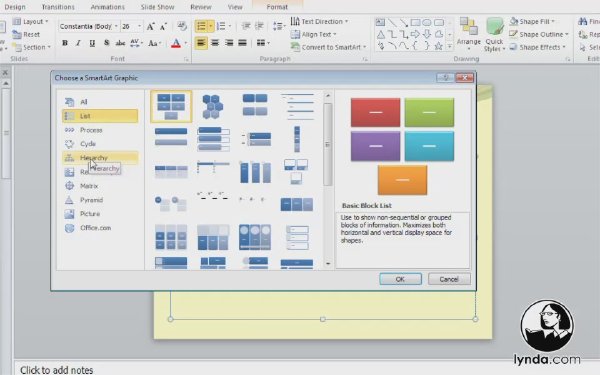Viewport: 600px width, 375px height.
Task: Apply Strikethrough text formatting
Action: (120, 43)
